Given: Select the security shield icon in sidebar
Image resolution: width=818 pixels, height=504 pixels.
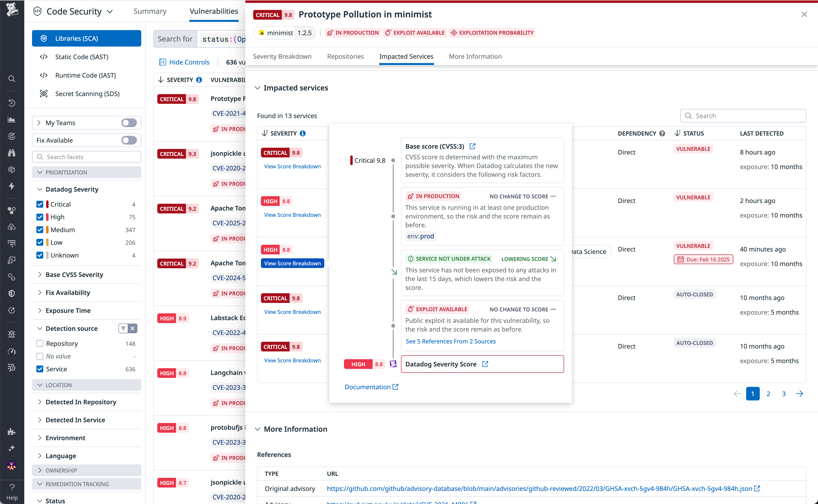Looking at the screenshot, I should coord(12,293).
